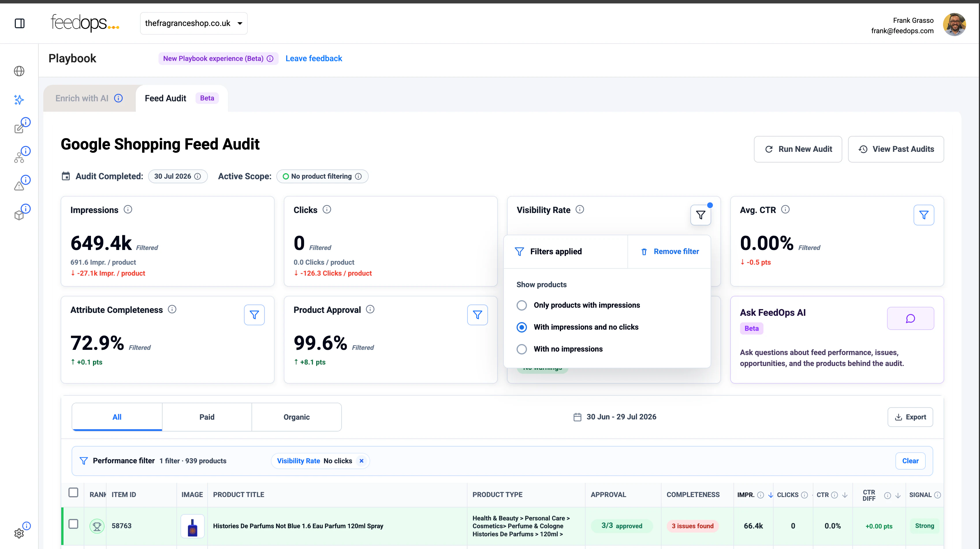The width and height of the screenshot is (980, 549).
Task: Click info icon beside CLICKS column
Action: [x=804, y=495]
